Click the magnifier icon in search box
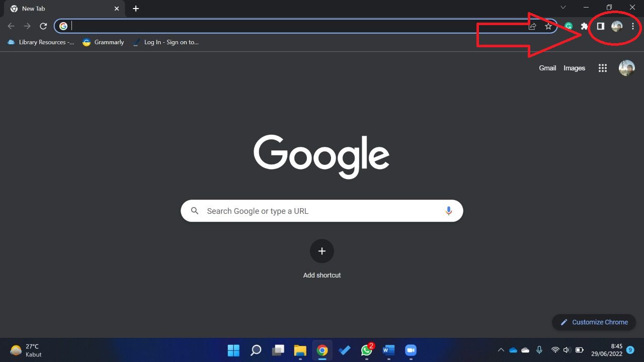This screenshot has height=362, width=644. [x=195, y=211]
